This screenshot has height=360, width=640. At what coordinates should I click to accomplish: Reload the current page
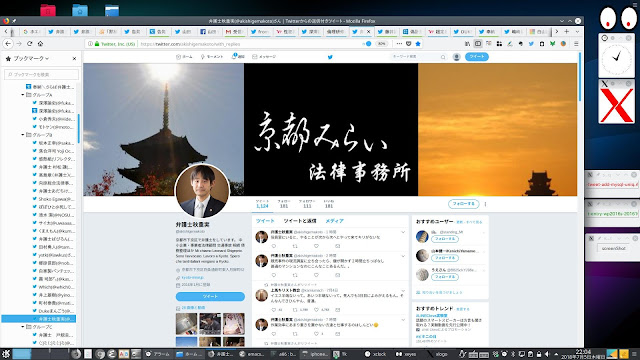(x=29, y=44)
